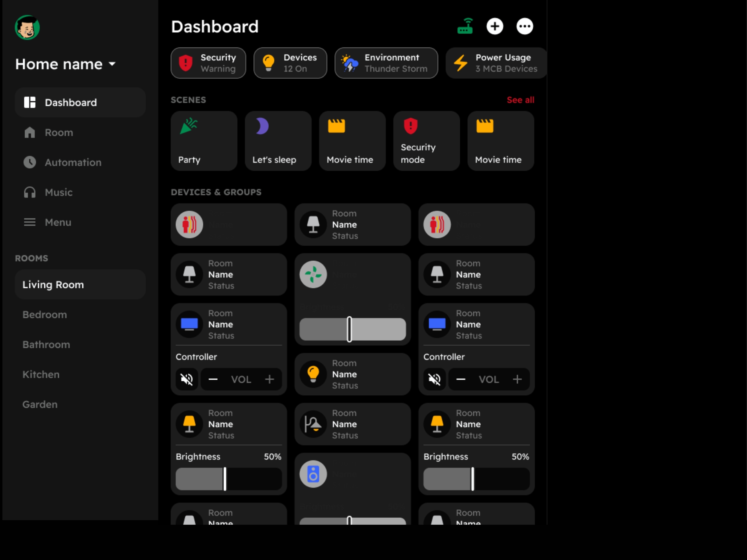Image resolution: width=747 pixels, height=560 pixels.
Task: Open the Menu sidebar item
Action: click(x=80, y=222)
